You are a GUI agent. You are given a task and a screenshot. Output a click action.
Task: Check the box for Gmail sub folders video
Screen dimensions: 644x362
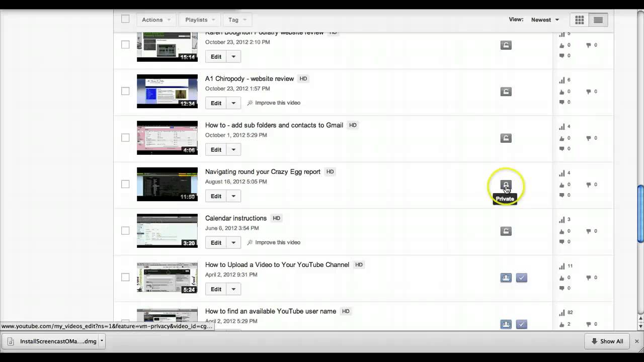125,138
